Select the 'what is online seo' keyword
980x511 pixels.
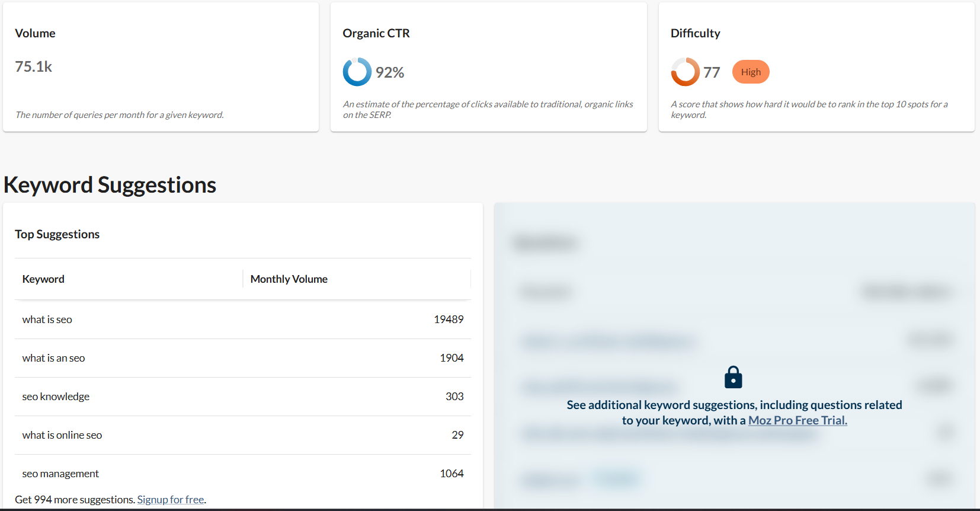click(x=62, y=435)
